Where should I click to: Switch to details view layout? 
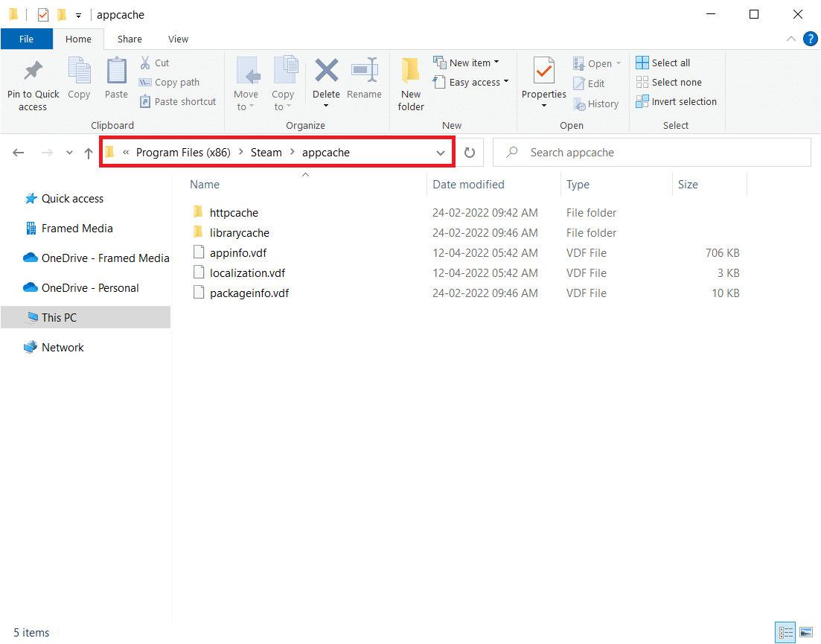click(785, 633)
